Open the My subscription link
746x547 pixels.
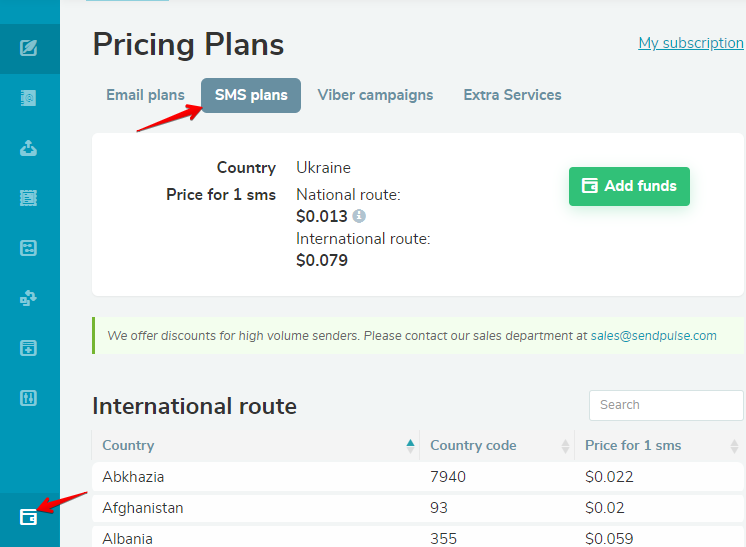[x=691, y=43]
